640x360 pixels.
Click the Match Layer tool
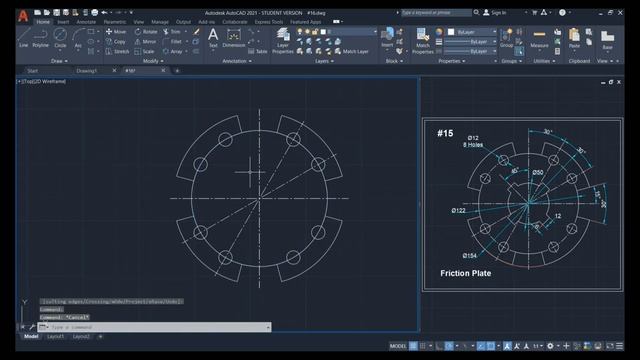tap(351, 51)
